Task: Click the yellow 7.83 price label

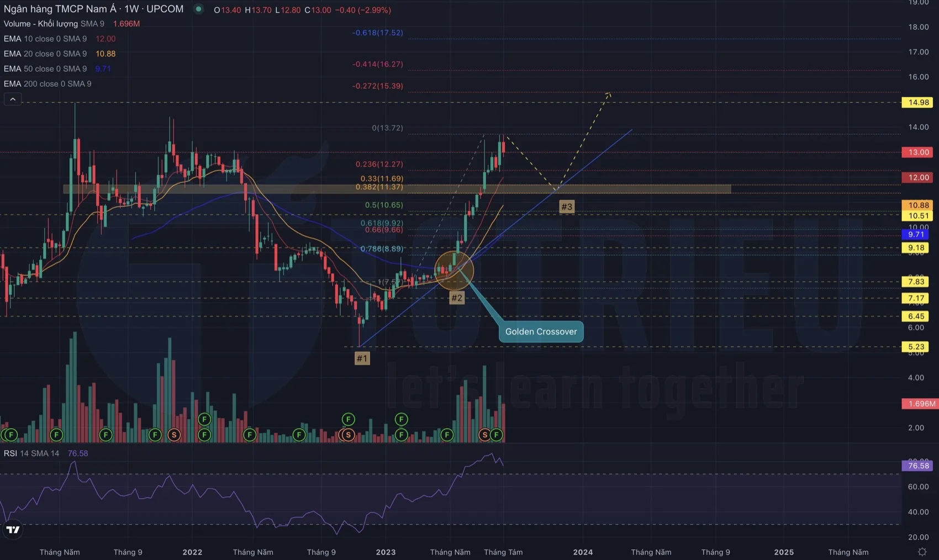Action: tap(916, 282)
